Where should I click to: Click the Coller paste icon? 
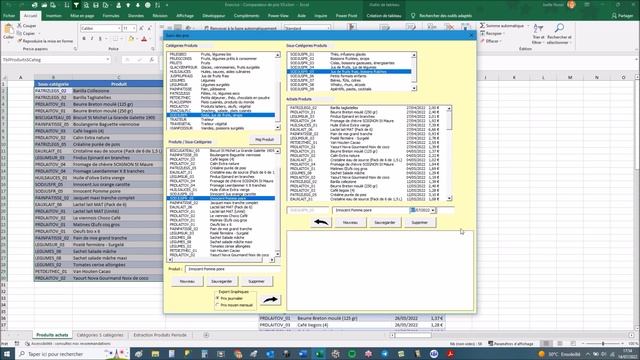(8, 32)
